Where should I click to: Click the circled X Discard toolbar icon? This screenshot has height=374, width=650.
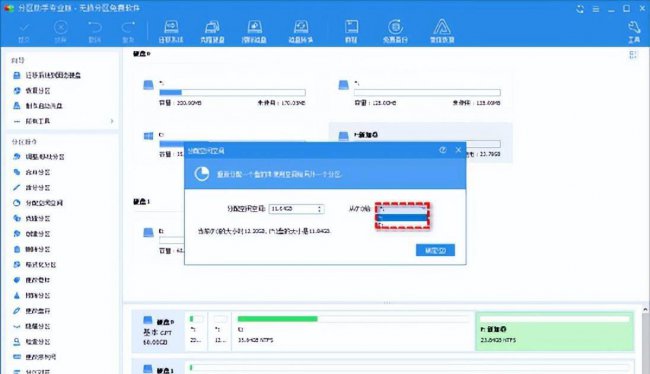point(61,32)
